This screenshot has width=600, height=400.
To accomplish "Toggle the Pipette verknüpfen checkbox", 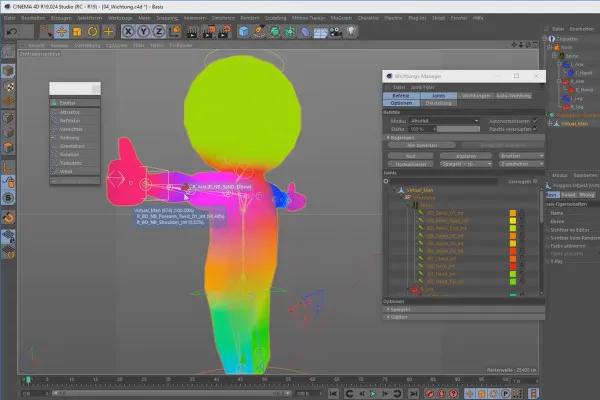I will point(535,129).
